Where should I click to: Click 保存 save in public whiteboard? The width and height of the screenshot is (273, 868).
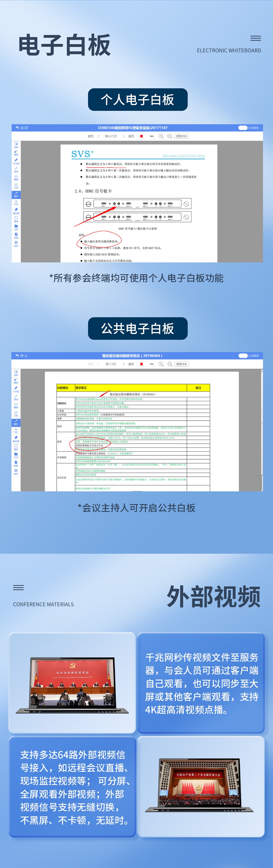[16, 472]
